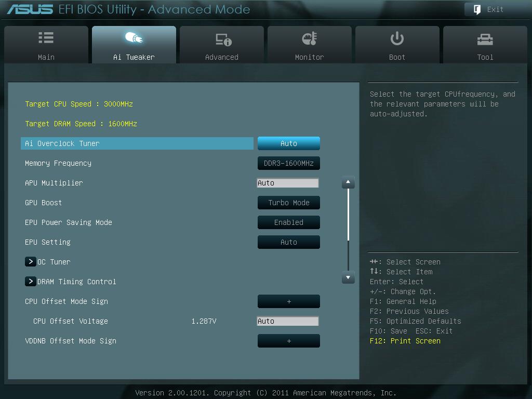Click the scrollbar up arrow
This screenshot has width=532, height=399.
(348, 182)
